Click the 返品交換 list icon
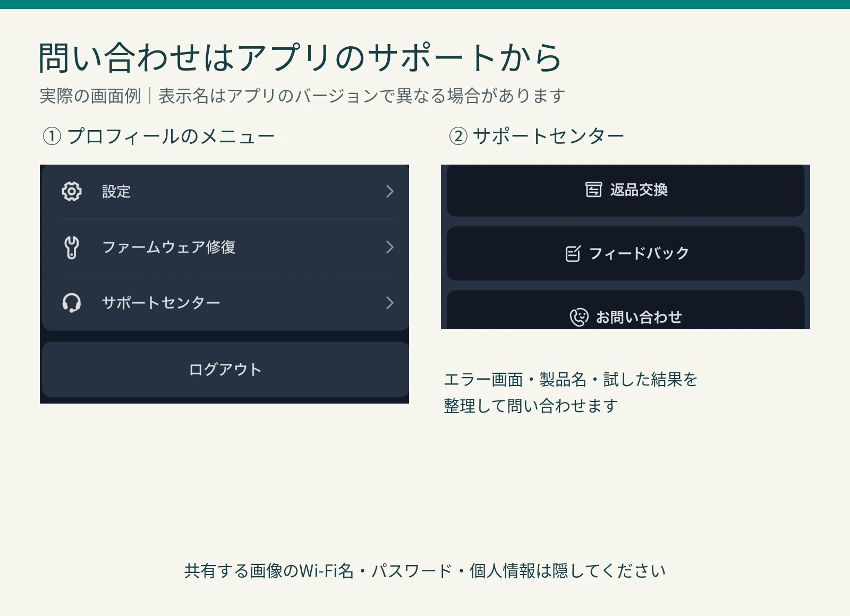This screenshot has width=850, height=616. (x=593, y=190)
